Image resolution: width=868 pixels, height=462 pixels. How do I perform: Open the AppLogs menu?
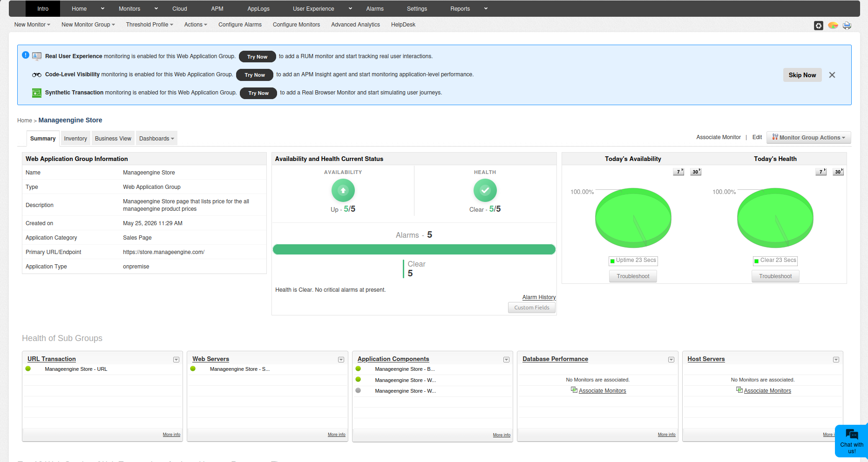tap(258, 8)
